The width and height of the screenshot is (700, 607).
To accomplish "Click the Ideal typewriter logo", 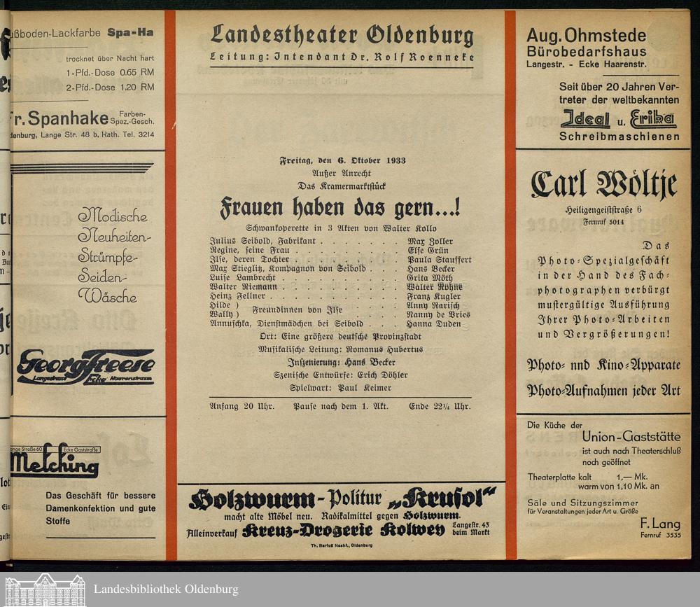I will (584, 118).
